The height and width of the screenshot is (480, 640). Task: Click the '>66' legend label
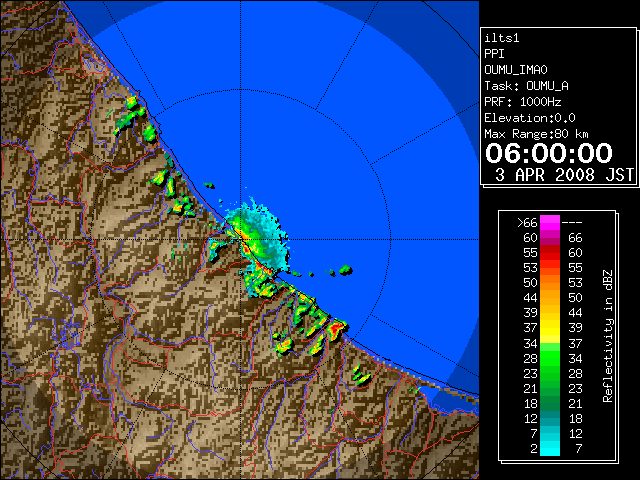click(527, 223)
